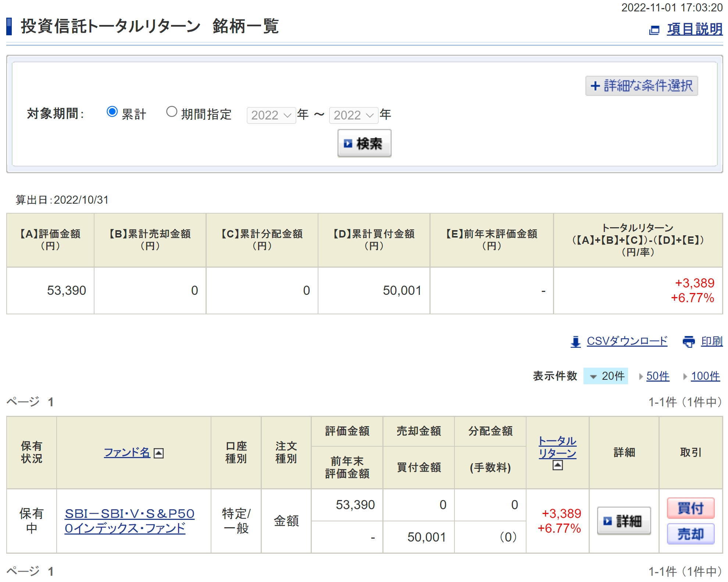Click sort arrow icon beside ファンド名
This screenshot has height=582, width=728.
coord(158,453)
